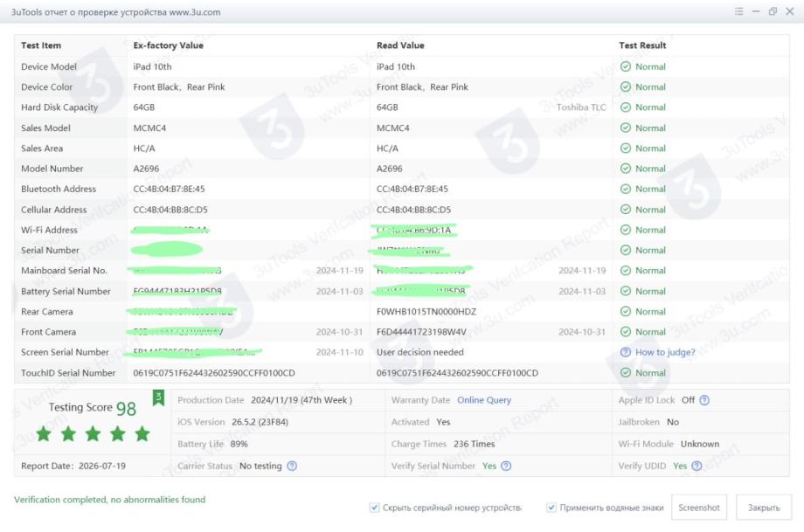Click Jailbroken No value
The image size is (804, 532).
(x=673, y=422)
